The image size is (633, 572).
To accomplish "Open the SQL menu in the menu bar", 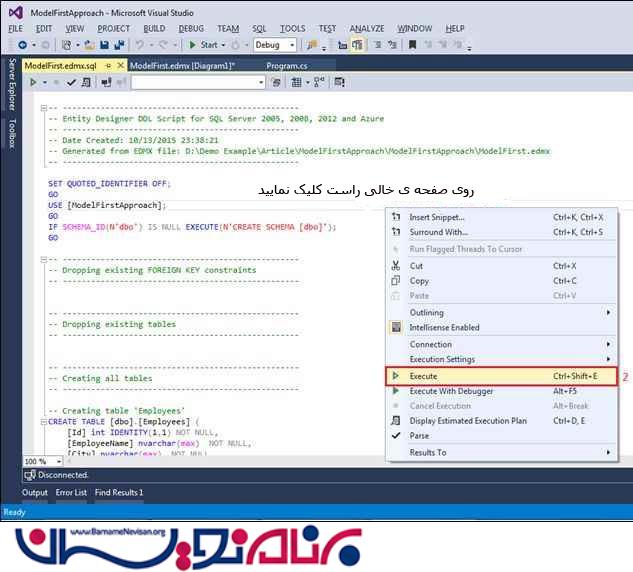I will coord(259,29).
